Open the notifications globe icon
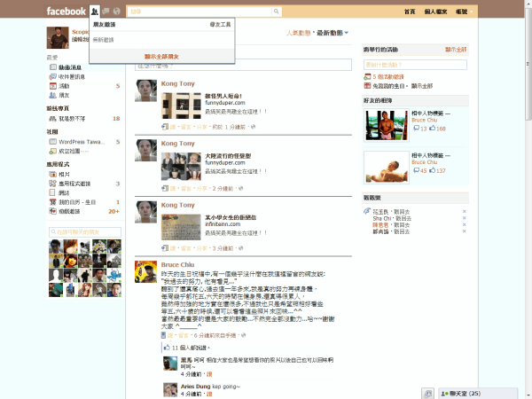Screen dimensions: 532x399 117,12
